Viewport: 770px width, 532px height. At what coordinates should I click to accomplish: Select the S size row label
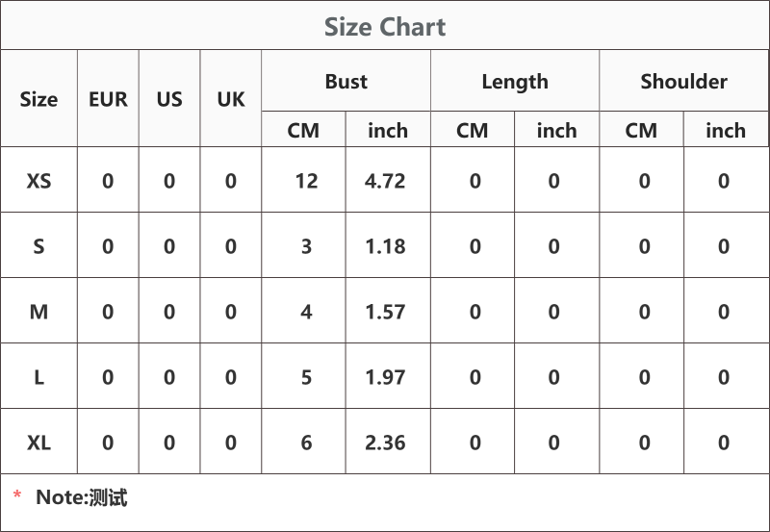(38, 246)
